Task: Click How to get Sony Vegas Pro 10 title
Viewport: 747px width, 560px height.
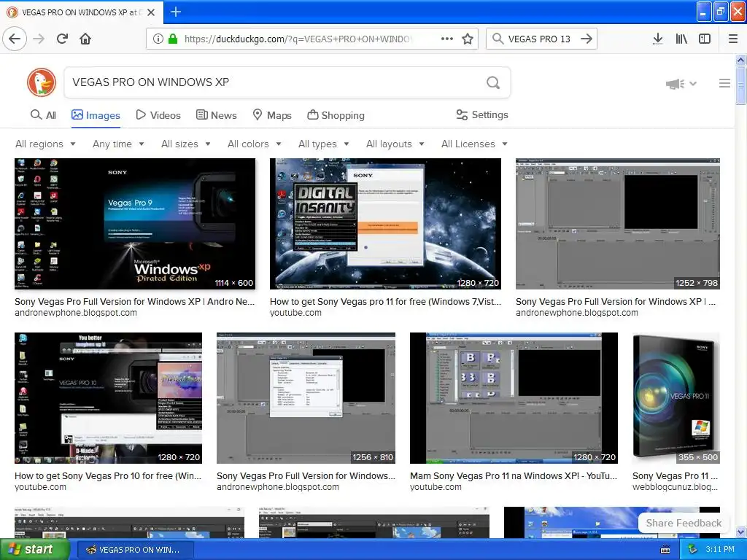Action: click(108, 475)
